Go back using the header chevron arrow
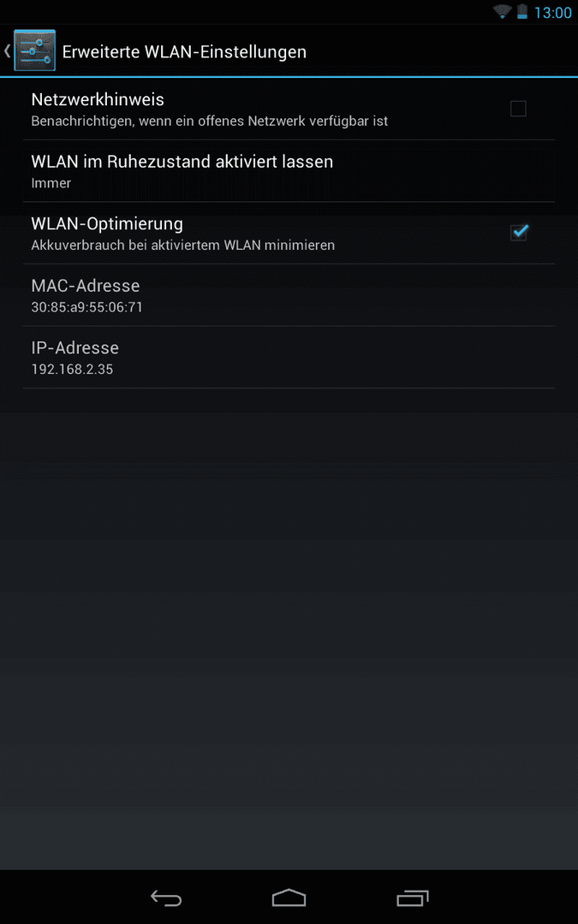This screenshot has width=578, height=924. (x=7, y=50)
